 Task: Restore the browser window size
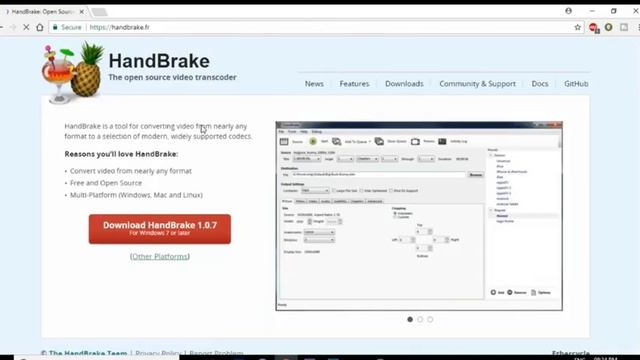pyautogui.click(x=613, y=11)
